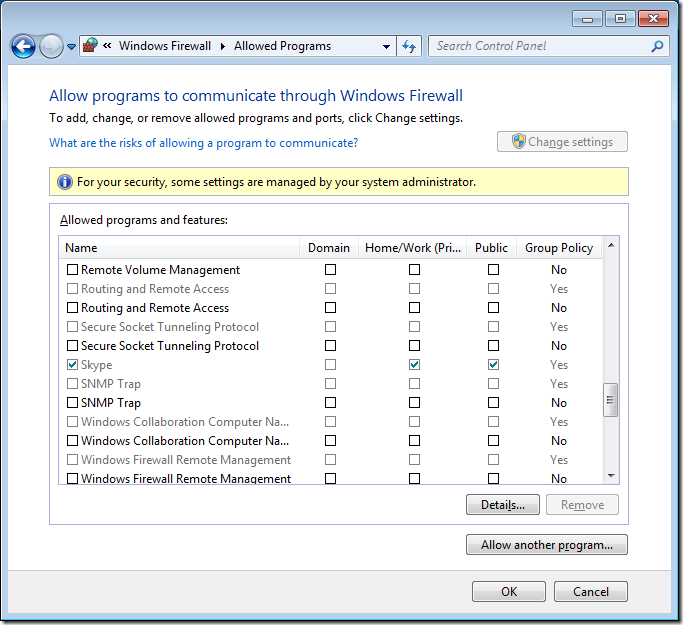The image size is (683, 625).
Task: Click the refresh icon beside address bar
Action: click(409, 46)
